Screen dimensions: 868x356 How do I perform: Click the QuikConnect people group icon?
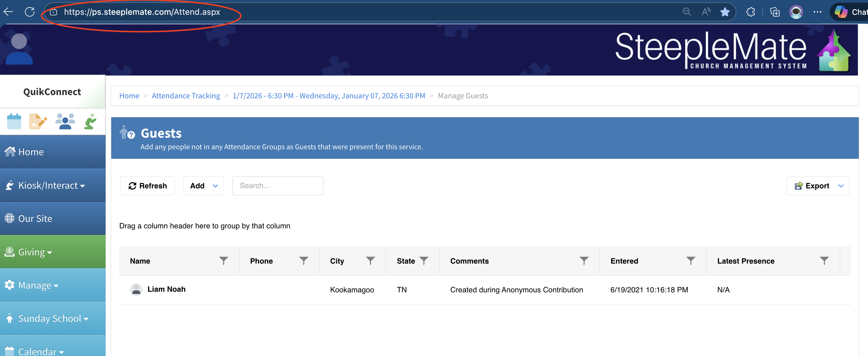(65, 121)
